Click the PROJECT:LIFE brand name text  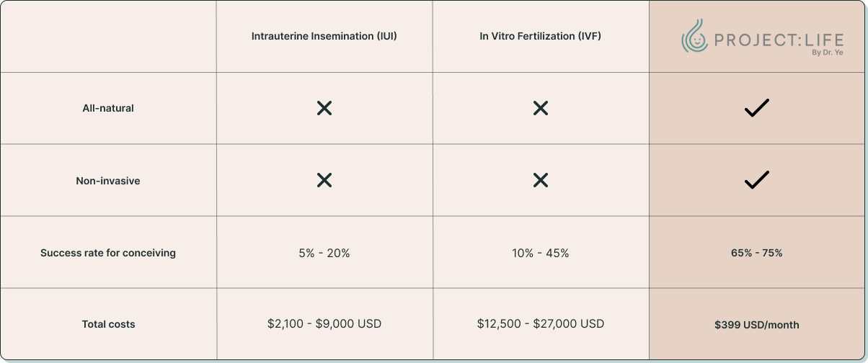[778, 40]
